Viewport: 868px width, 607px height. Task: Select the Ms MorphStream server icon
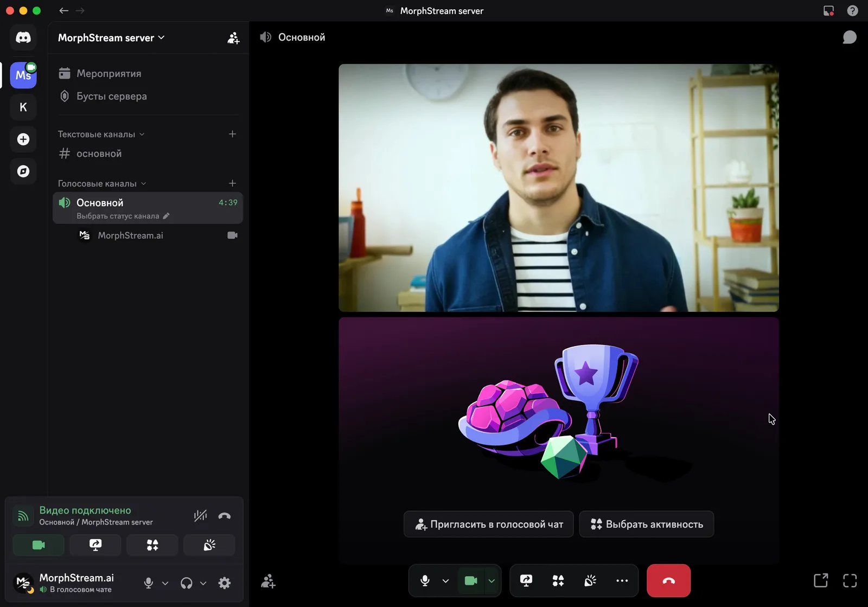point(23,75)
